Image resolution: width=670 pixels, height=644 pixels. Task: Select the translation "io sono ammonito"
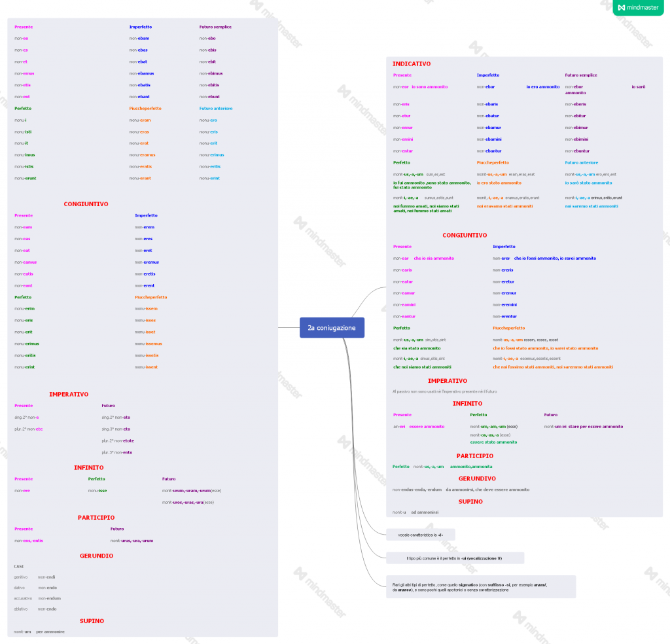pos(429,86)
